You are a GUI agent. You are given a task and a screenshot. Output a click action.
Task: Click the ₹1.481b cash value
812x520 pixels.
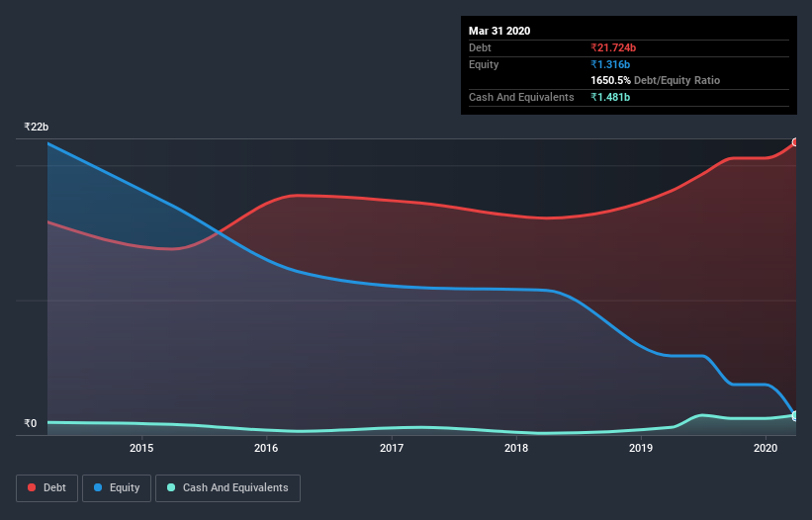pos(610,97)
